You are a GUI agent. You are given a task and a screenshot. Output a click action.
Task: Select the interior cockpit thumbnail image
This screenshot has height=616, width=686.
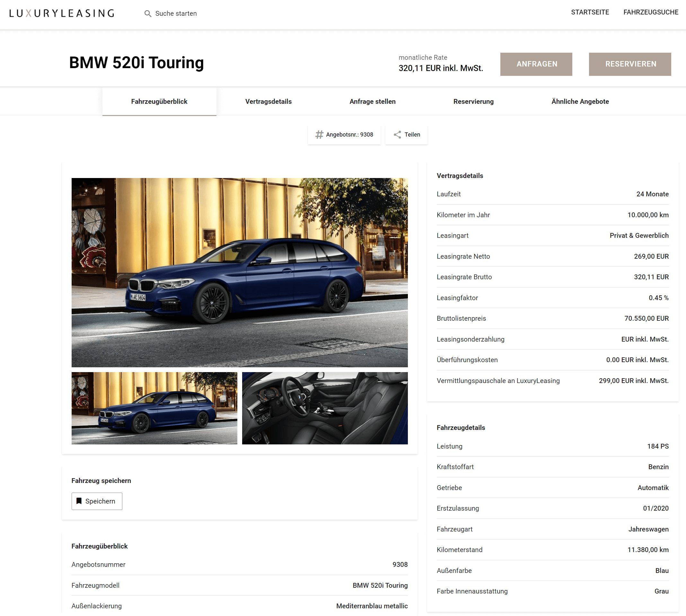(x=325, y=408)
